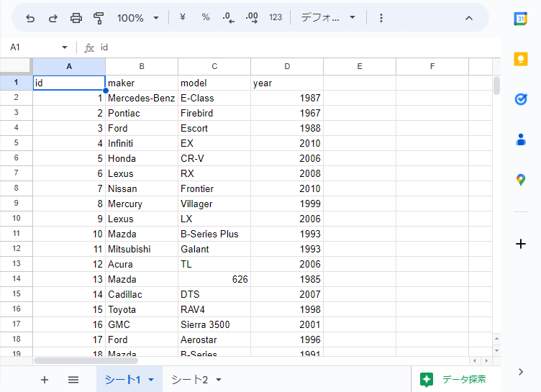Open the 123 number formats menu
This screenshot has width=541, height=392.
coord(276,17)
